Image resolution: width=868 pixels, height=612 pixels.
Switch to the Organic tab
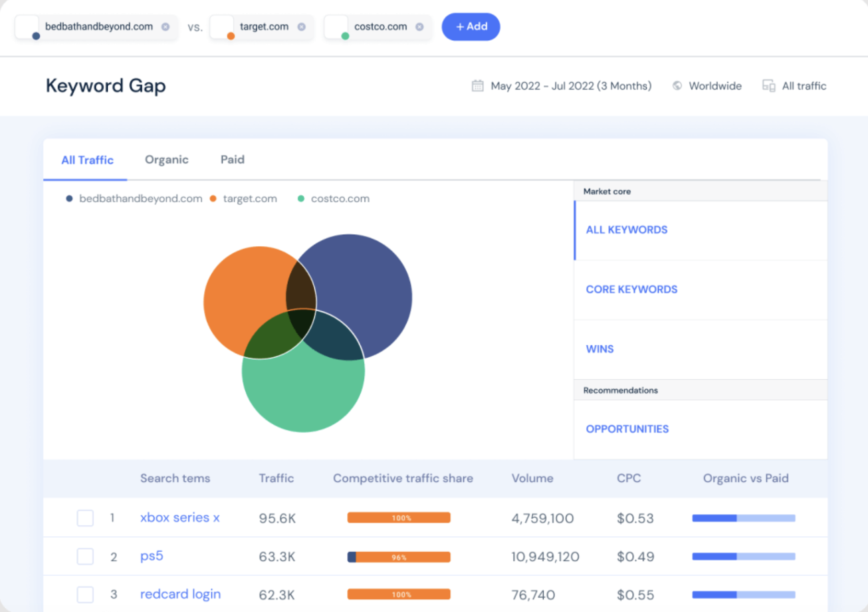pyautogui.click(x=167, y=159)
